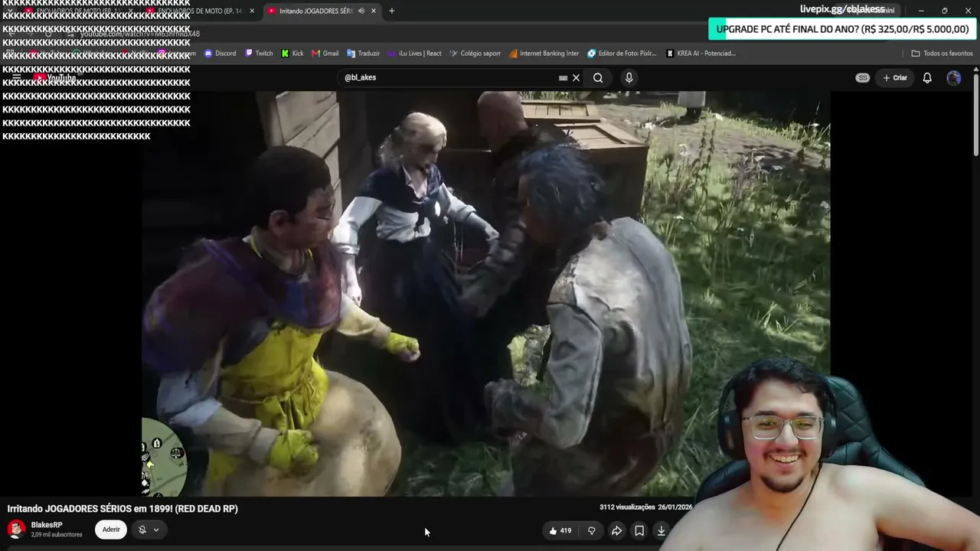Open BlakesRP channel avatar
The width and height of the screenshot is (980, 551).
coord(16,530)
